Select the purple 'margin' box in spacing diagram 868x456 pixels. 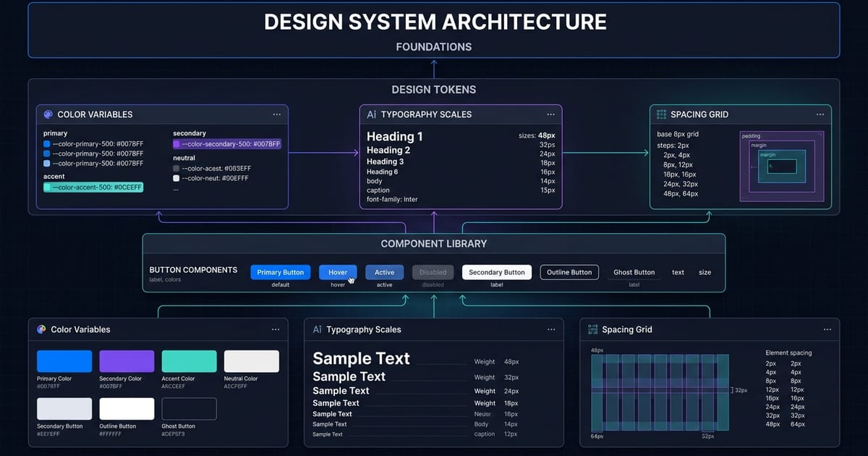point(780,167)
